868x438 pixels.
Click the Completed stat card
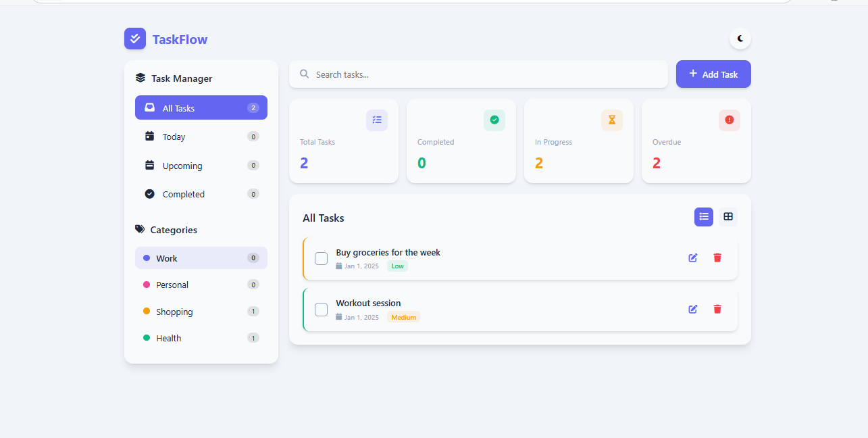[461, 141]
